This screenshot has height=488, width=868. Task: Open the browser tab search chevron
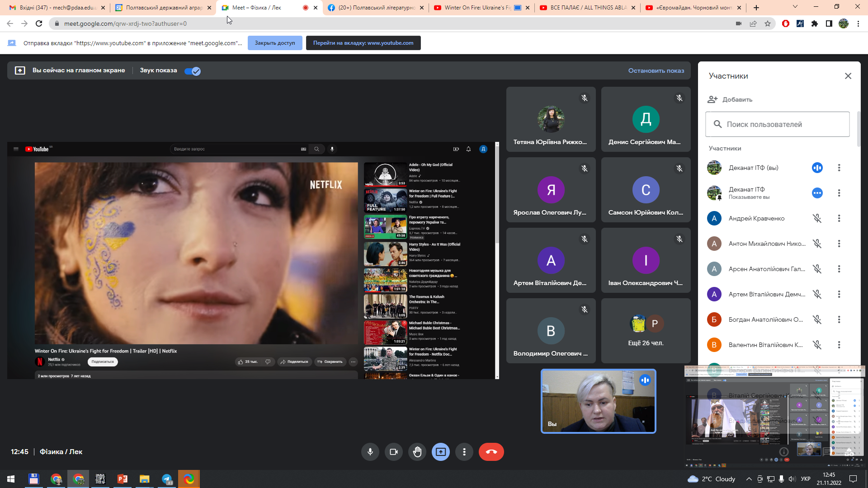tap(795, 7)
